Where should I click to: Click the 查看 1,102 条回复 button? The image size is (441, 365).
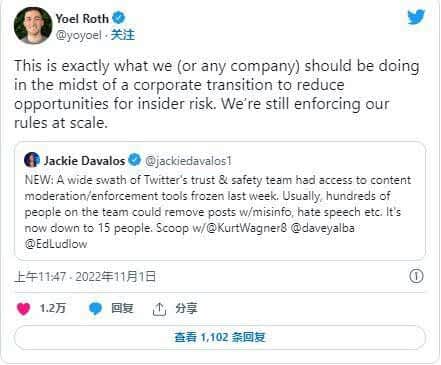pyautogui.click(x=220, y=337)
